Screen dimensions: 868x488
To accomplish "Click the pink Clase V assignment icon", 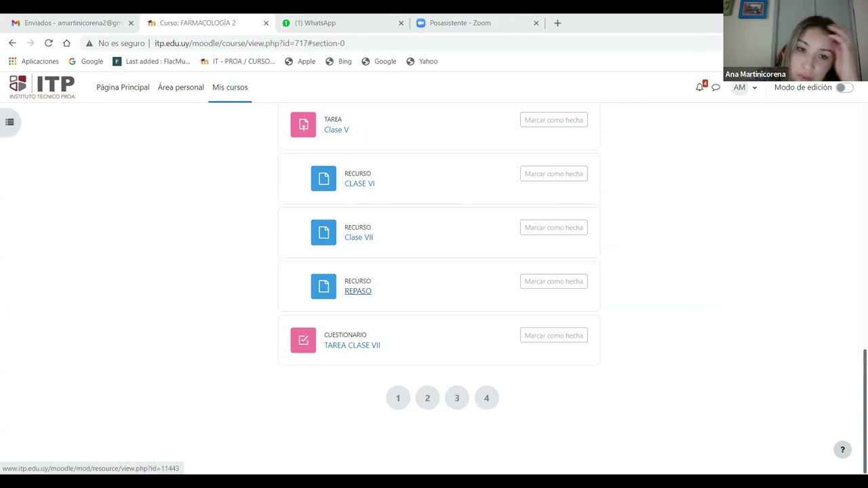I will pos(303,125).
